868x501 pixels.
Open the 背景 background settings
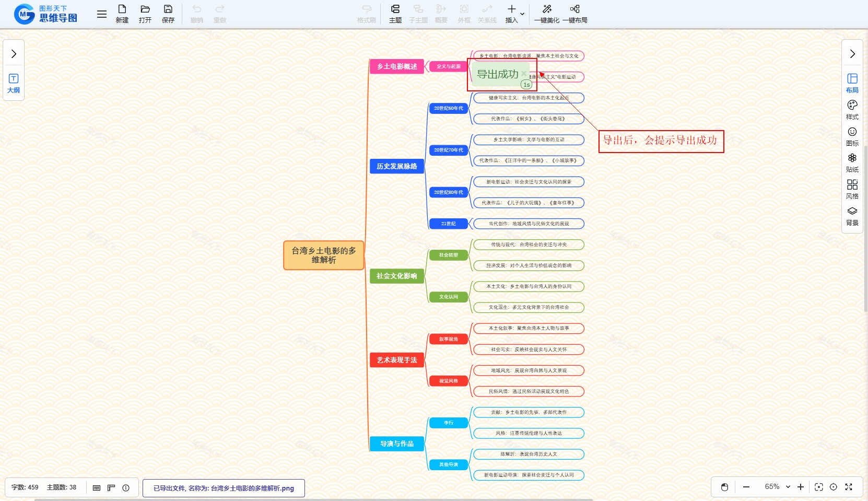point(852,216)
